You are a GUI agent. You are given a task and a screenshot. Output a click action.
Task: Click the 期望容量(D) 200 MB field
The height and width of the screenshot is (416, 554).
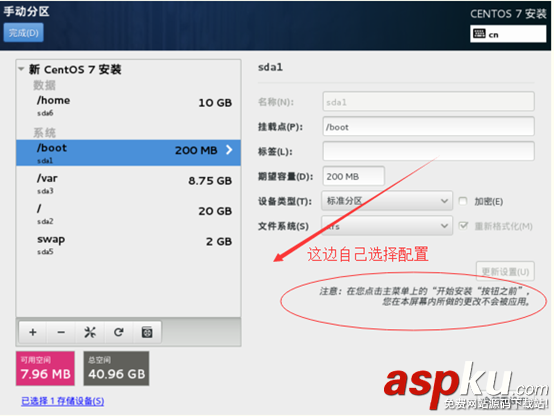coord(353,176)
